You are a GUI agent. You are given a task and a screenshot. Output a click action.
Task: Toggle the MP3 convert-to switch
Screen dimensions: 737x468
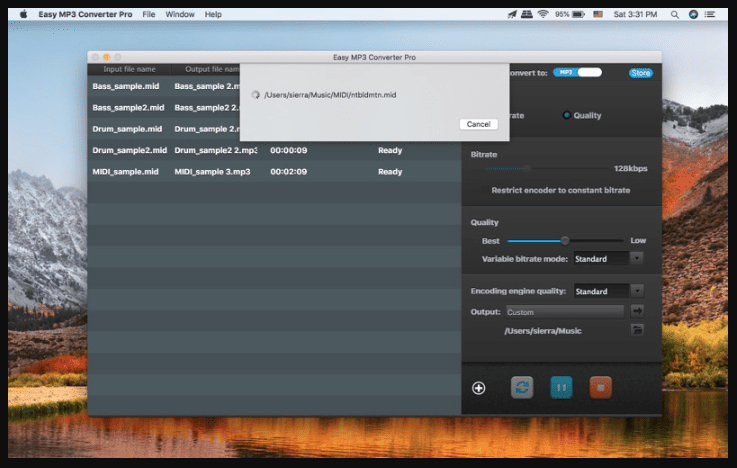(577, 72)
